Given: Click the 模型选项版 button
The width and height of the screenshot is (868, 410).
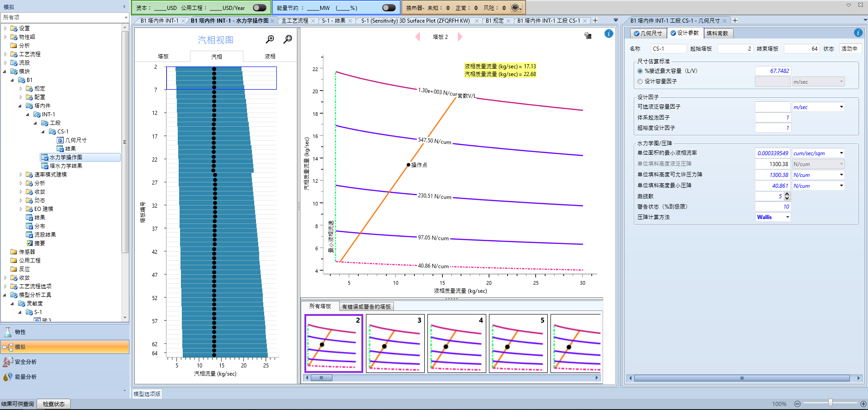Looking at the screenshot, I should click(x=147, y=394).
